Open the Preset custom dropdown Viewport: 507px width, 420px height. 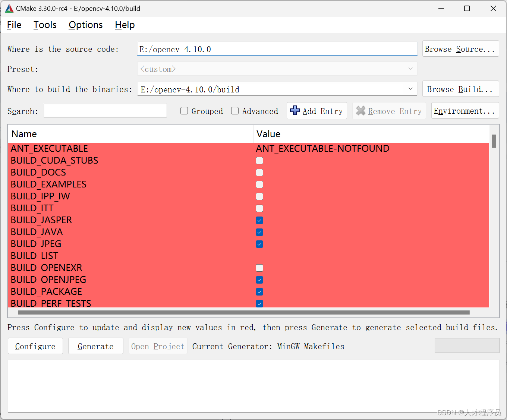point(277,69)
